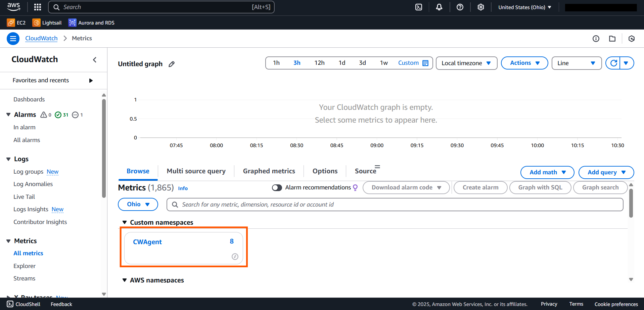Open the help question mark menu
This screenshot has width=644, height=310.
click(x=460, y=7)
